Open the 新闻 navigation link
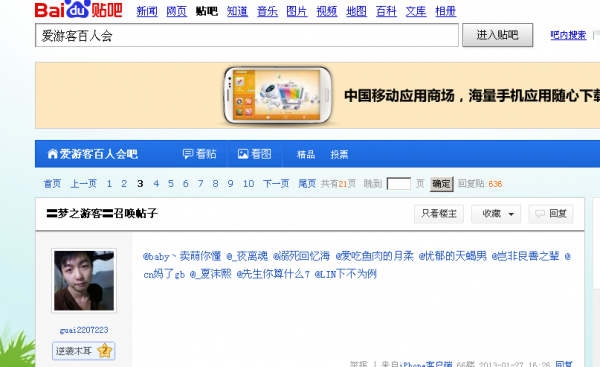The width and height of the screenshot is (600, 367). (x=147, y=11)
